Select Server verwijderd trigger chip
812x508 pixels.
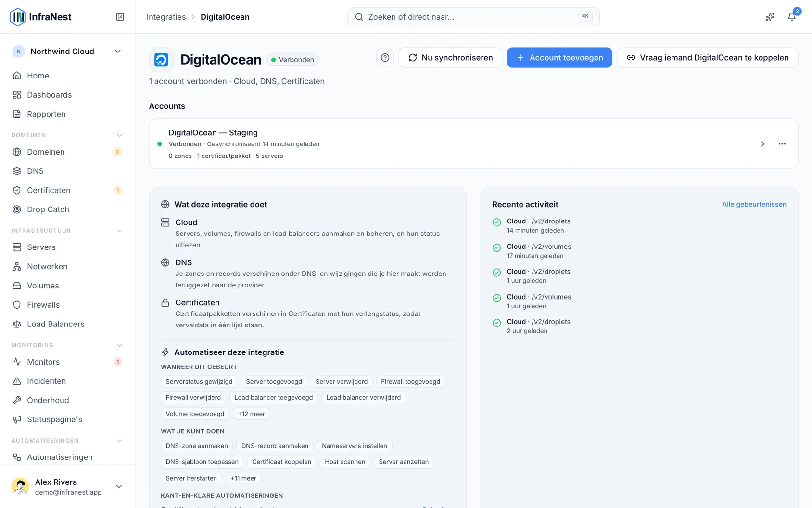click(342, 382)
